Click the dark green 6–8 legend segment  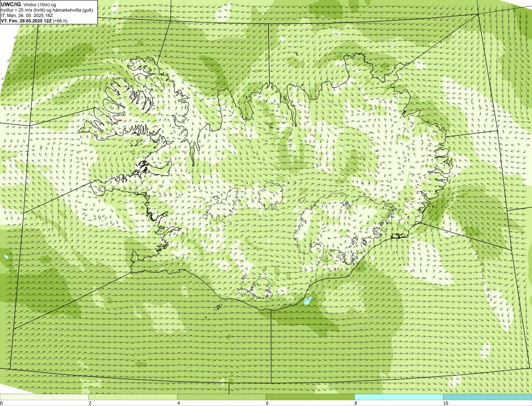pos(310,397)
